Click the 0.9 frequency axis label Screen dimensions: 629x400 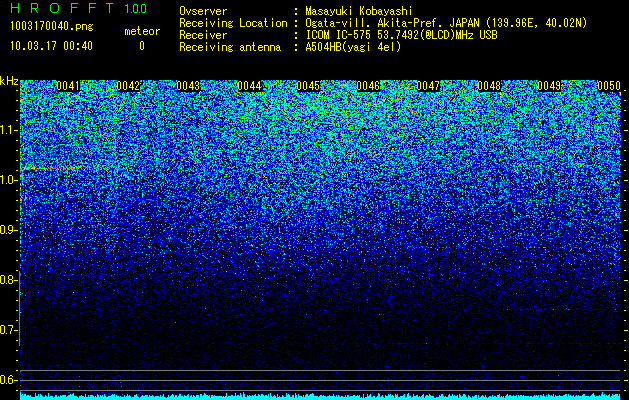9,230
